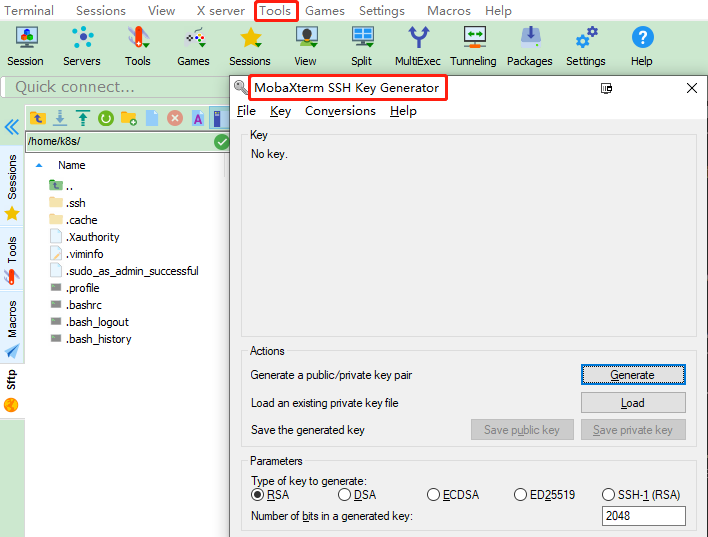The image size is (708, 537).
Task: Select the RSA key type
Action: (x=257, y=495)
